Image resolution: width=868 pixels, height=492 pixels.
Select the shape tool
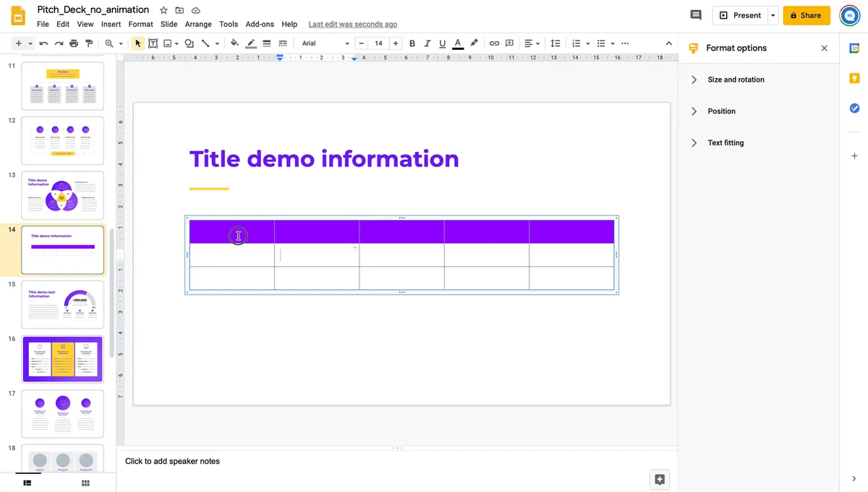point(190,43)
